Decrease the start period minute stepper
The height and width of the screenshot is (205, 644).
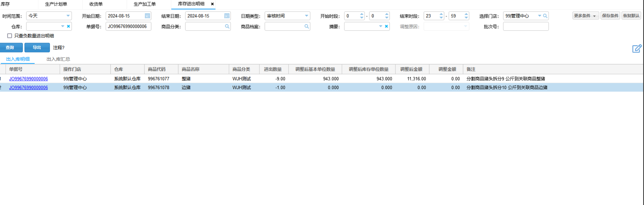(x=387, y=18)
